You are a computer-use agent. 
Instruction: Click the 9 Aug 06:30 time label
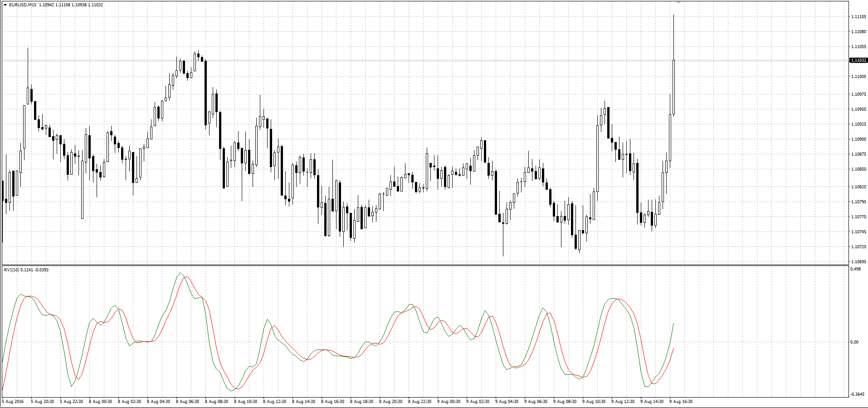tap(536, 402)
